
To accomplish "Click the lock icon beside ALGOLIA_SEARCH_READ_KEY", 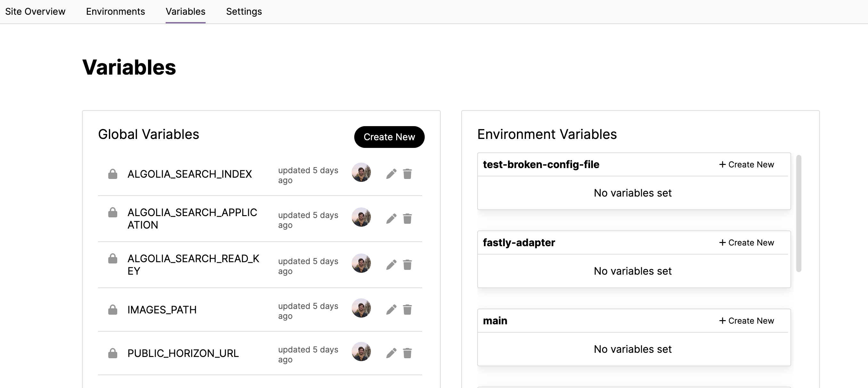I will (112, 258).
